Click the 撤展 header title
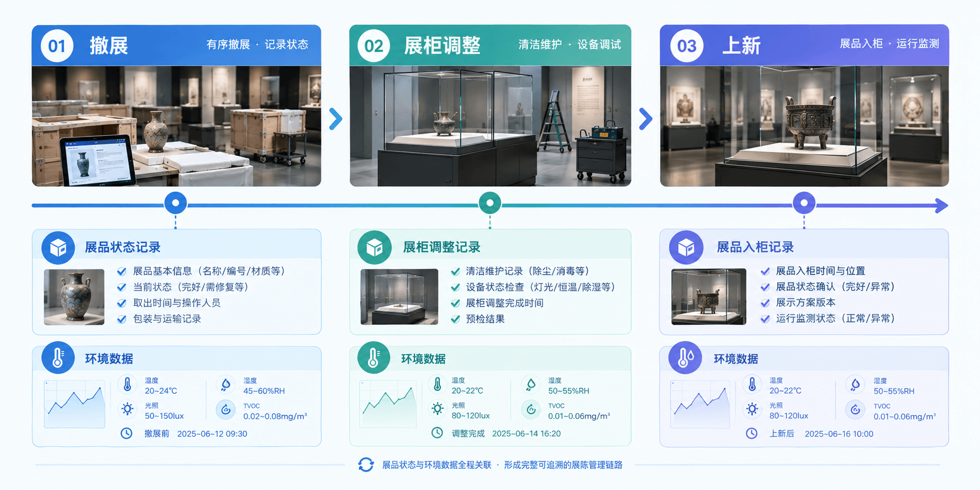The image size is (980, 490). pos(109,45)
